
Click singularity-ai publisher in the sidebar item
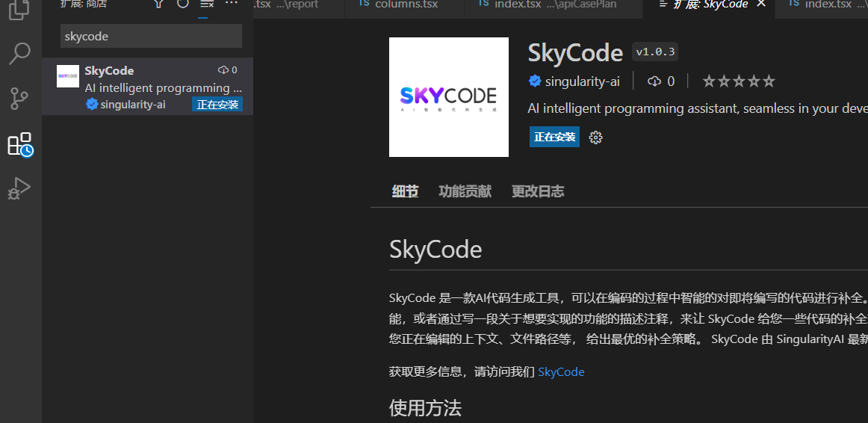133,104
